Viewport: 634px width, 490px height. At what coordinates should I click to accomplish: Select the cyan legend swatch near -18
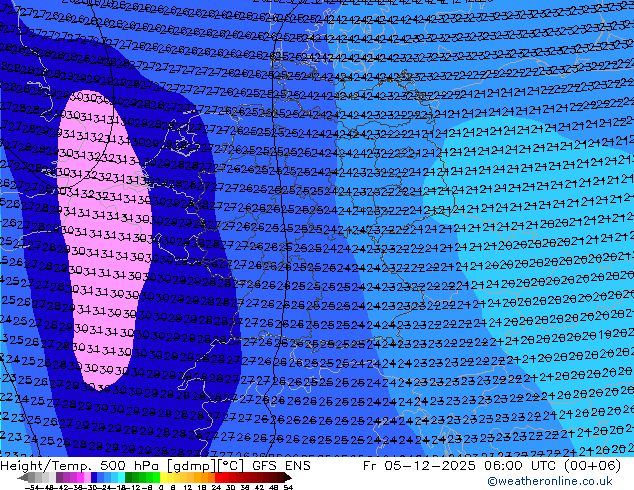tap(122, 477)
